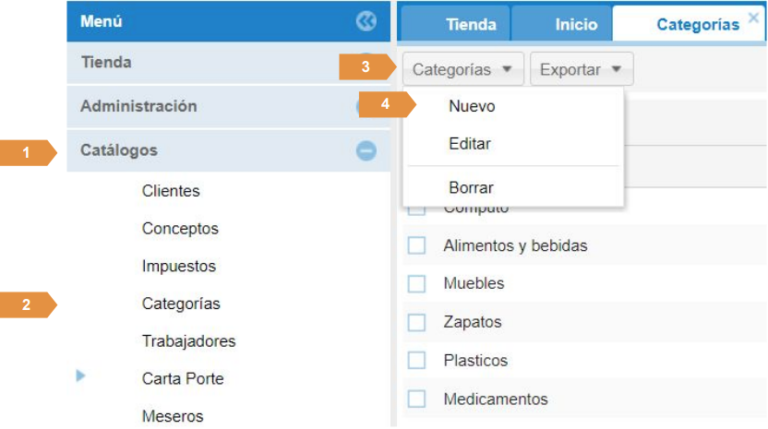Expand the Carta Porte arrow
768x429 pixels.
[x=81, y=376]
